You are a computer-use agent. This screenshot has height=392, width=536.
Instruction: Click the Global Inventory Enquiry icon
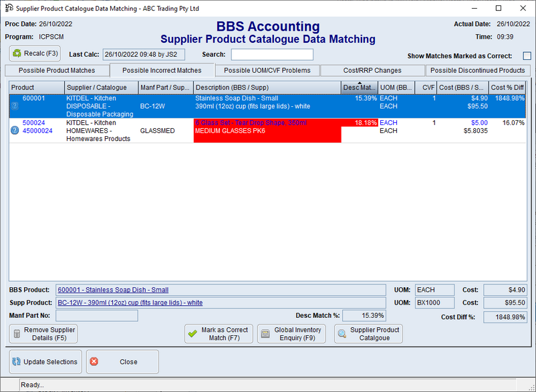point(265,334)
